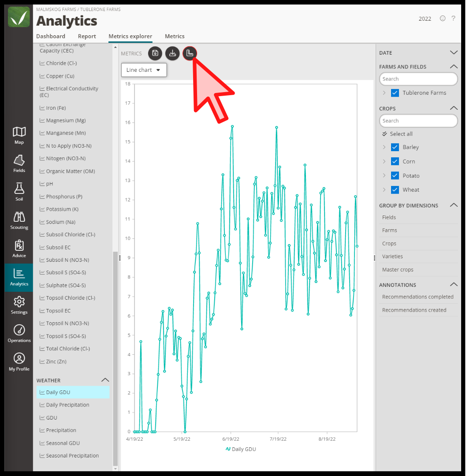The width and height of the screenshot is (466, 476).
Task: Click chart icon beside Sodium (Na)
Action: (x=42, y=222)
